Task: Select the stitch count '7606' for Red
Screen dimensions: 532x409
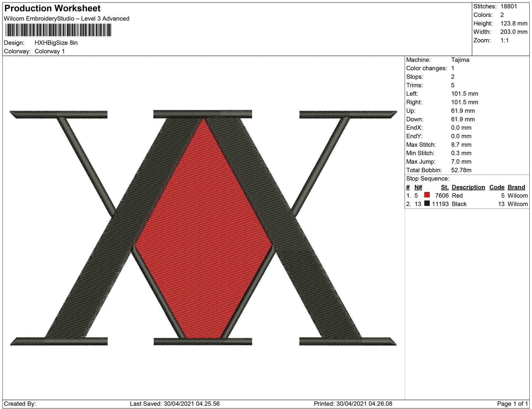Action: tap(442, 195)
